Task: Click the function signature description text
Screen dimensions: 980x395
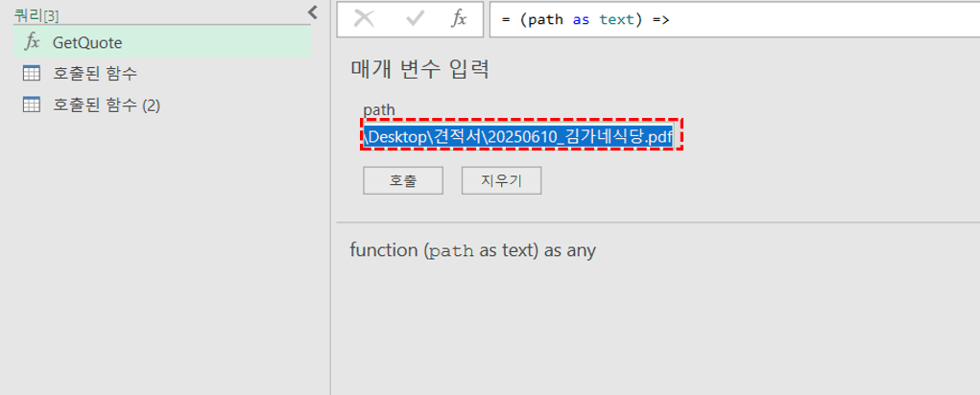Action: click(x=473, y=250)
